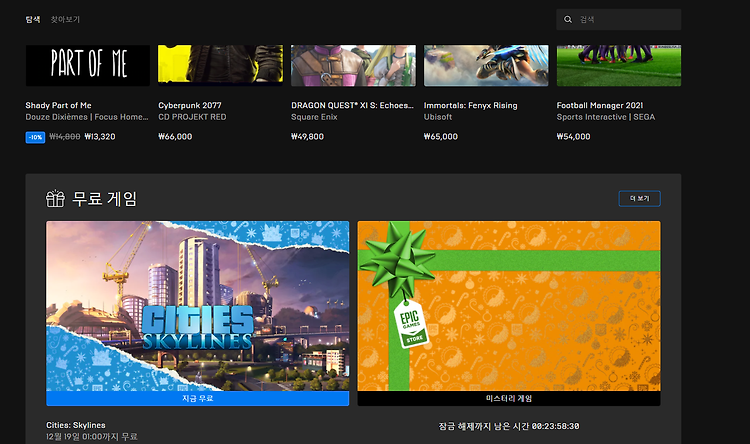This screenshot has width=750, height=444.
Task: Click the struck-through original price of Shady Part of Me
Action: (65, 137)
